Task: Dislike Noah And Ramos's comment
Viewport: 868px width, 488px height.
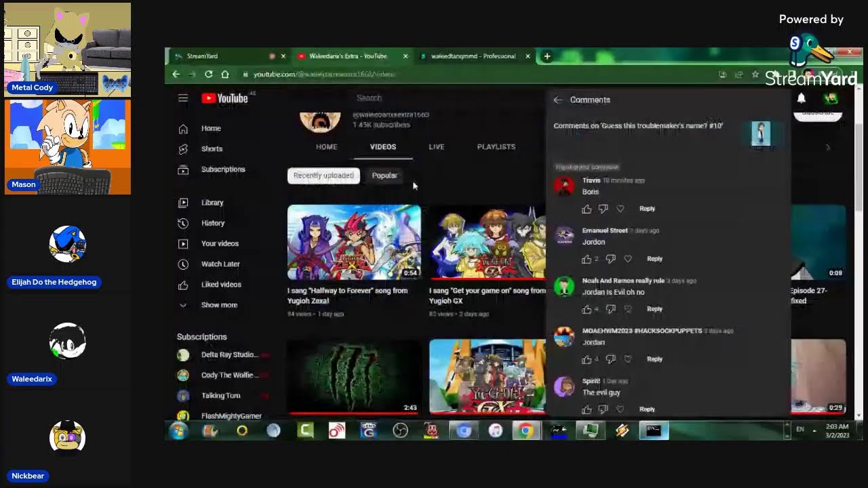Action: [x=610, y=309]
